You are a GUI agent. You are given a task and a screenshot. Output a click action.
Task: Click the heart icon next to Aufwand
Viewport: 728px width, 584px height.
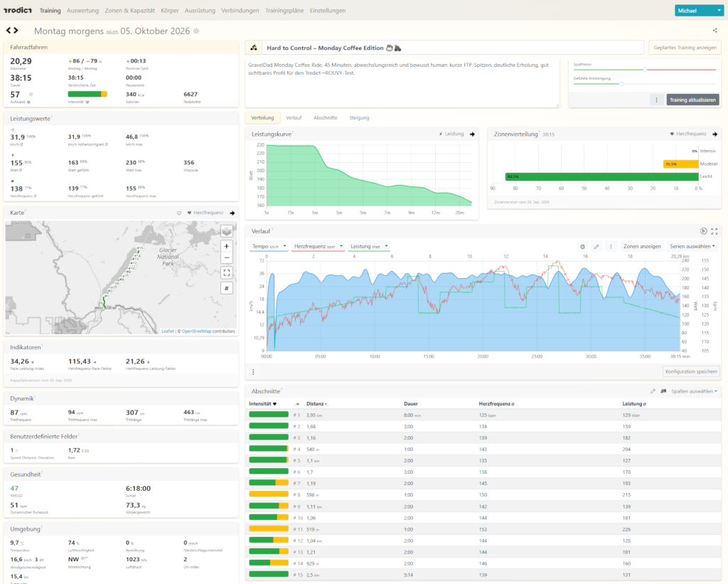[x=28, y=102]
